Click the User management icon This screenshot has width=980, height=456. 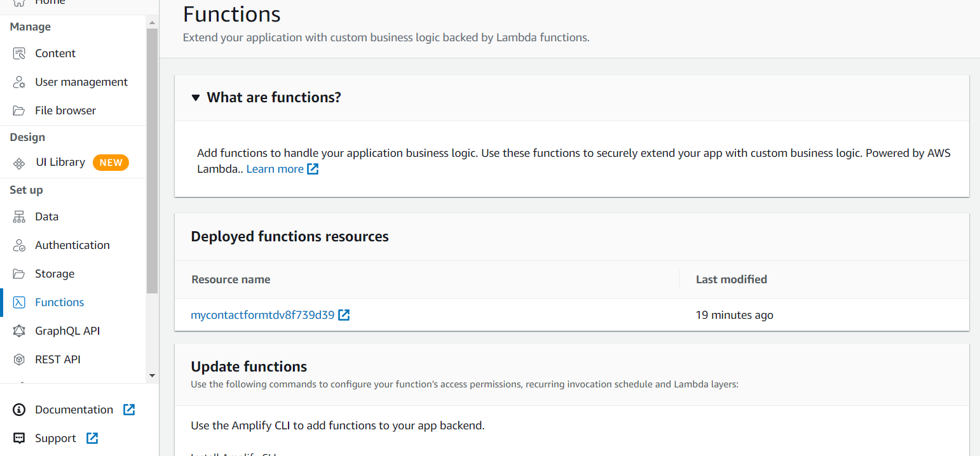19,82
